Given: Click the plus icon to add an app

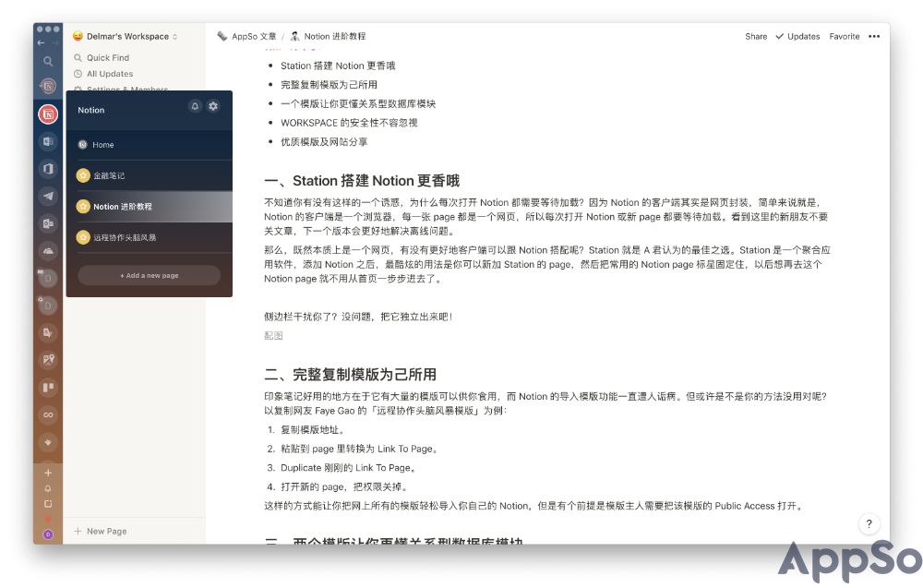Looking at the screenshot, I should pos(48,473).
